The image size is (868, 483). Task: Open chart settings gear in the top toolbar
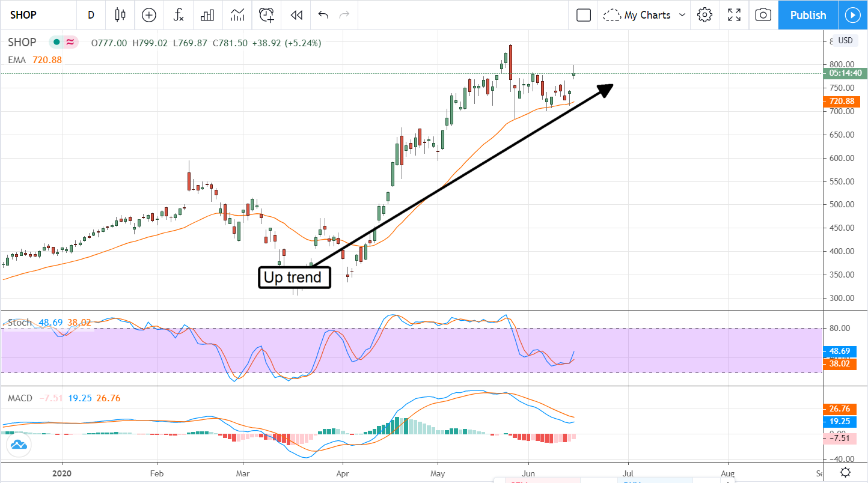(704, 15)
